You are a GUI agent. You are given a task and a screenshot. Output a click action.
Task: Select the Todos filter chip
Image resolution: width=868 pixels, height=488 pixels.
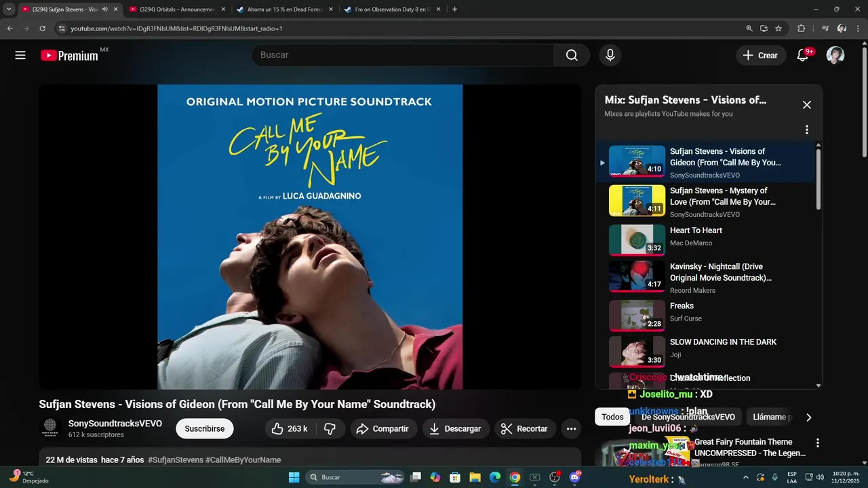click(612, 418)
